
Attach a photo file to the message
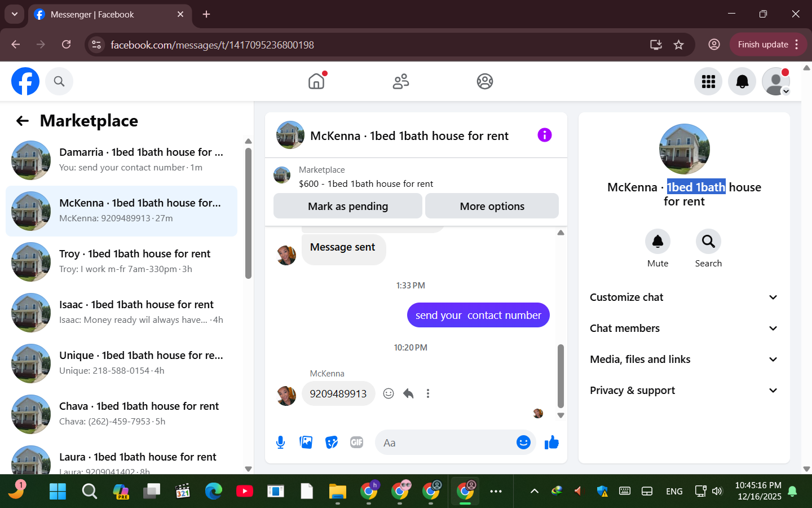(306, 443)
